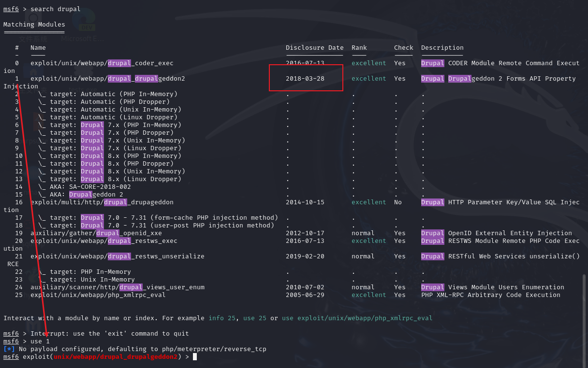Click the 'Matching Modules' heading
The width and height of the screenshot is (588, 368).
(34, 25)
